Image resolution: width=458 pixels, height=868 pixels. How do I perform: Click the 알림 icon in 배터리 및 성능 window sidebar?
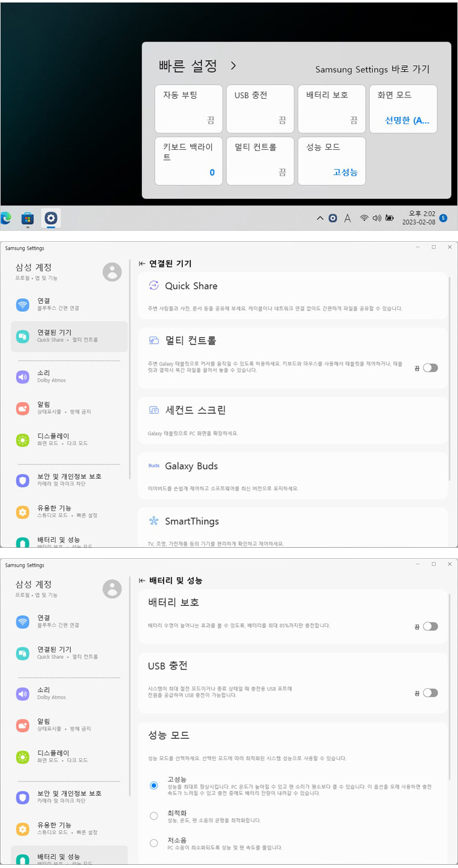pyautogui.click(x=23, y=725)
